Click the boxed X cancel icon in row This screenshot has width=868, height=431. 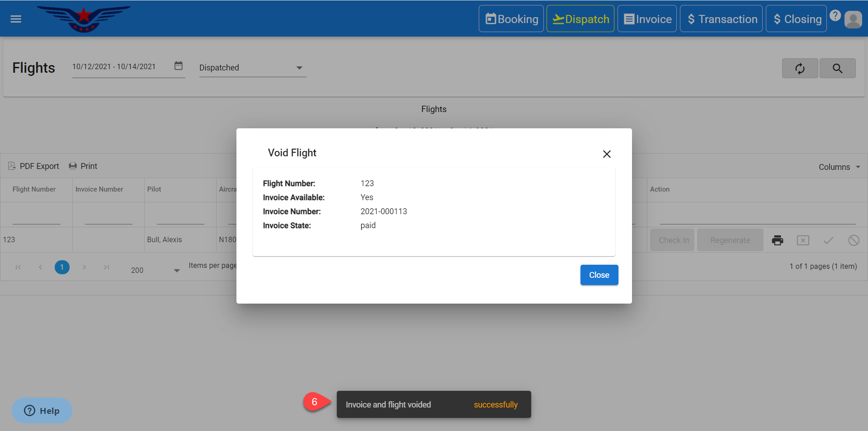click(803, 240)
